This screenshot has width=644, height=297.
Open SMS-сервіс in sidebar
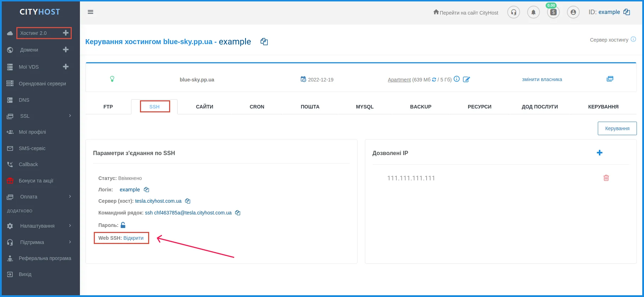32,148
